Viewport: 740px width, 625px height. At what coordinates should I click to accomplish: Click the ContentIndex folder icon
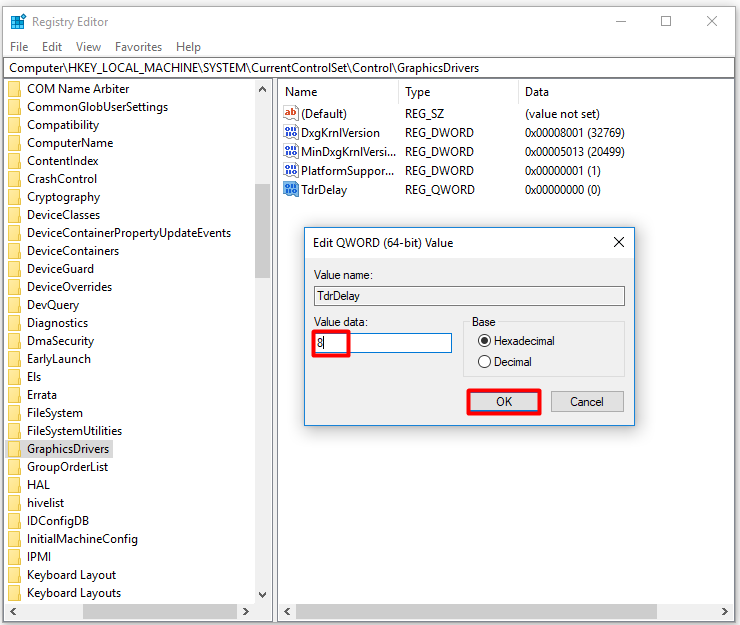[x=15, y=160]
